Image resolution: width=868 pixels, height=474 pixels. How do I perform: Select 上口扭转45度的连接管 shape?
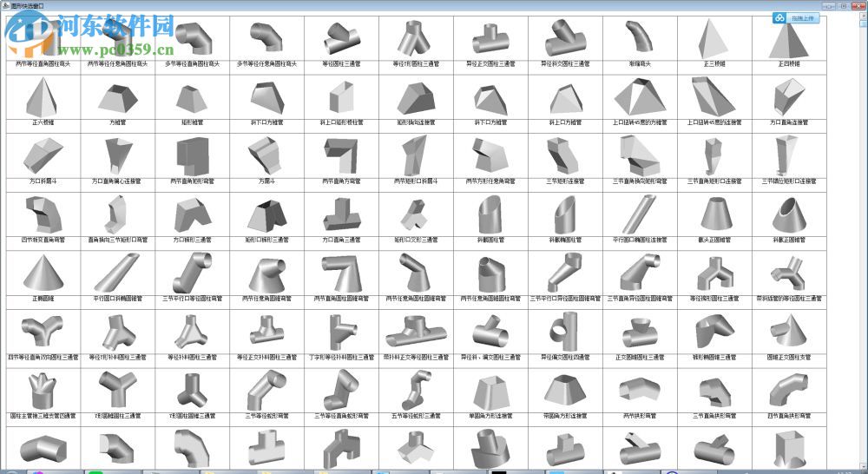(x=714, y=96)
